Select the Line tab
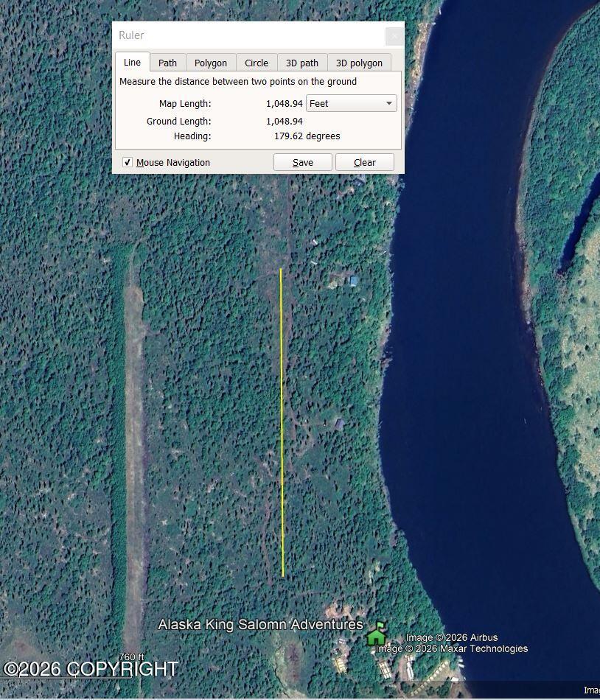Viewport: 600px width, 700px height. click(x=132, y=63)
